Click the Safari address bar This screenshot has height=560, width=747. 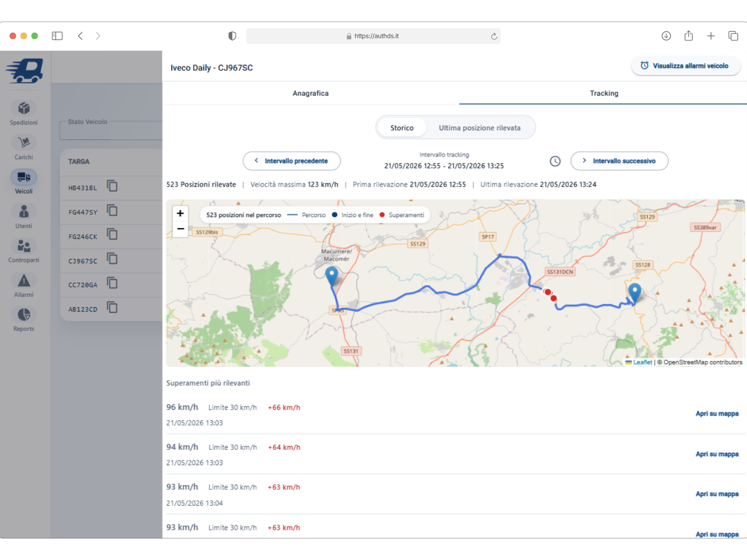point(373,36)
